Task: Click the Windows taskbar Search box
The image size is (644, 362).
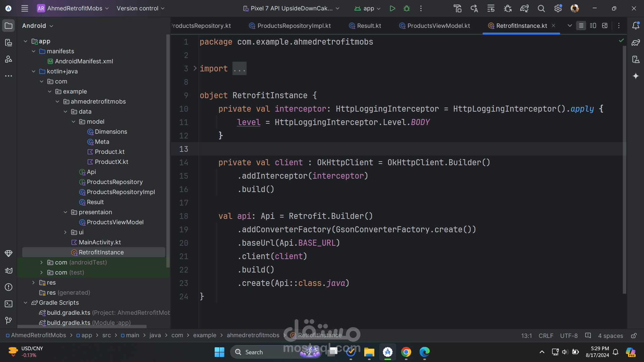Action: pyautogui.click(x=254, y=352)
